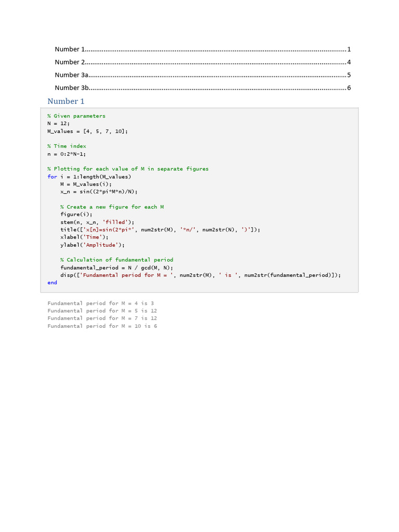This screenshot has height=532, width=399.
Task: Click the '% Calculation of fundamental period' comment
Action: point(117,260)
